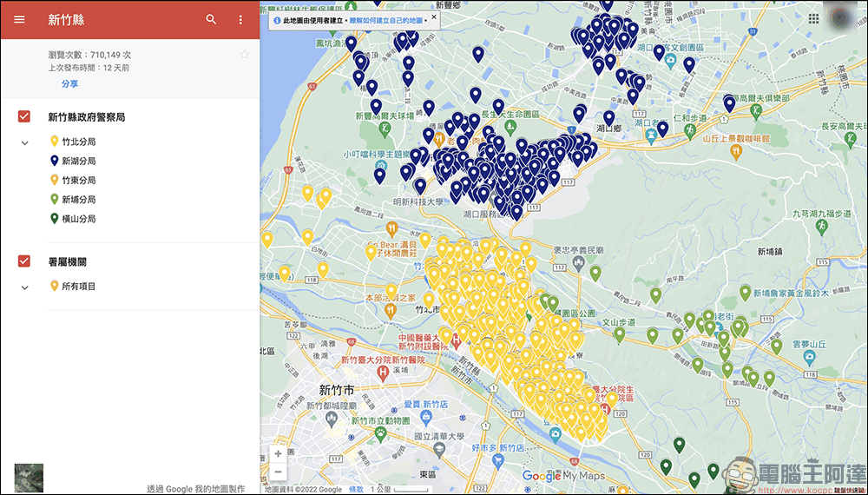The image size is (868, 495).
Task: Click the account avatar at top right
Action: [841, 18]
